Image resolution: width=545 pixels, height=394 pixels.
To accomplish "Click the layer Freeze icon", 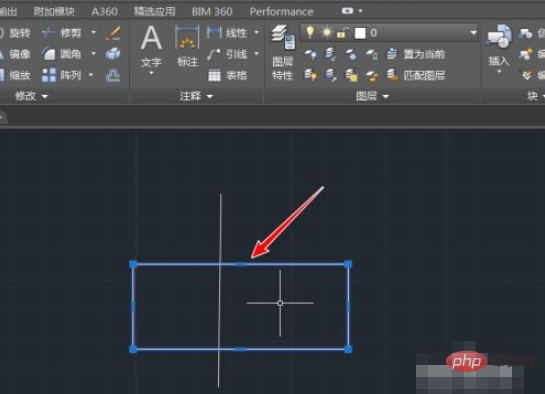I will click(x=351, y=55).
